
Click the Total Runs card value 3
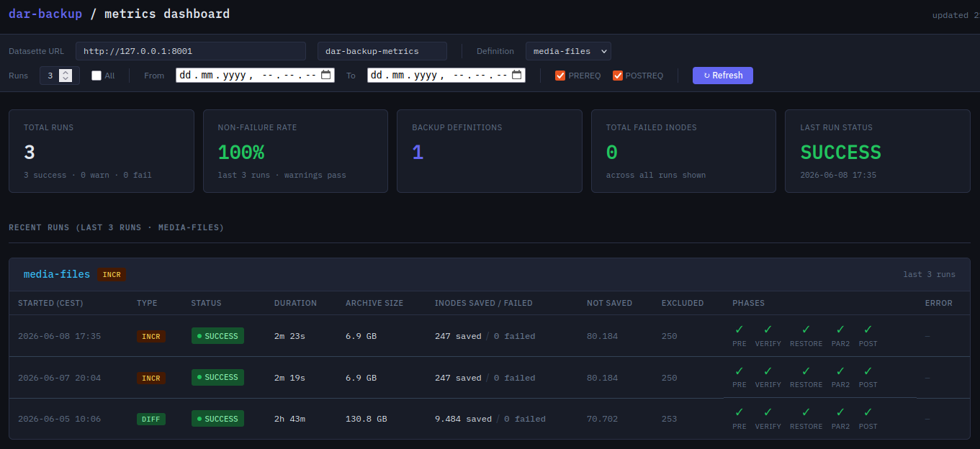coord(30,153)
